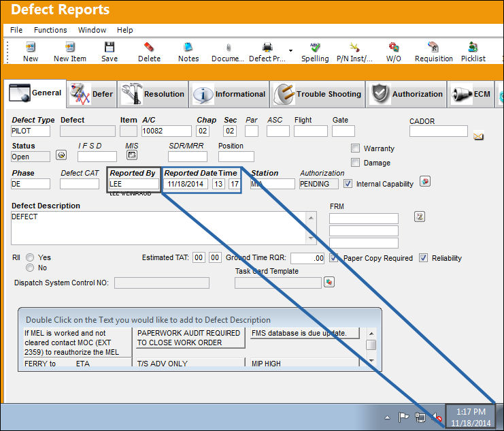The width and height of the screenshot is (504, 431).
Task: Click FERRY to ETA text button
Action: (77, 364)
